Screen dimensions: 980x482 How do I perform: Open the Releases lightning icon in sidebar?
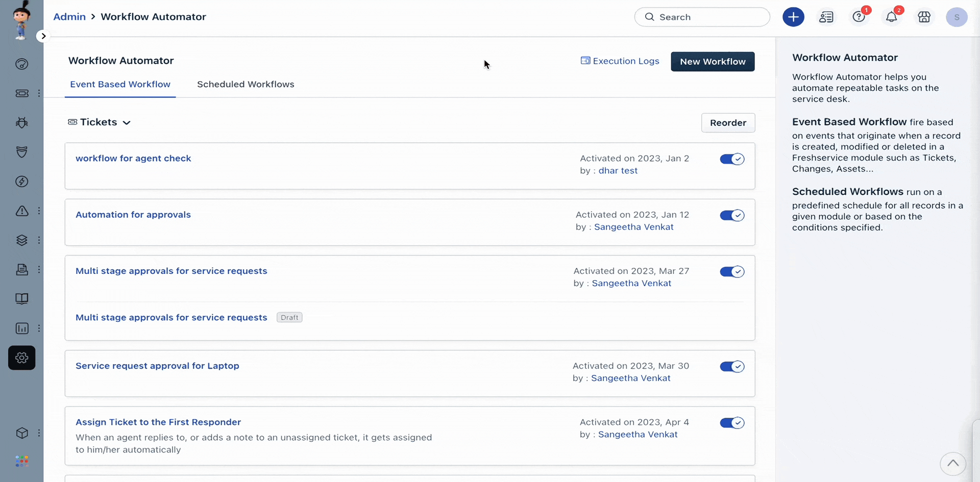coord(21,182)
